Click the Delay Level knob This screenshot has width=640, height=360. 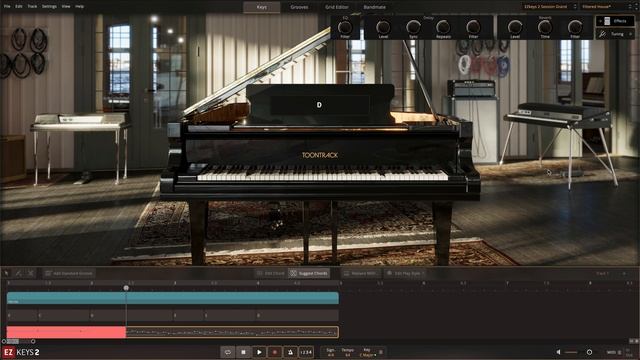(x=383, y=27)
